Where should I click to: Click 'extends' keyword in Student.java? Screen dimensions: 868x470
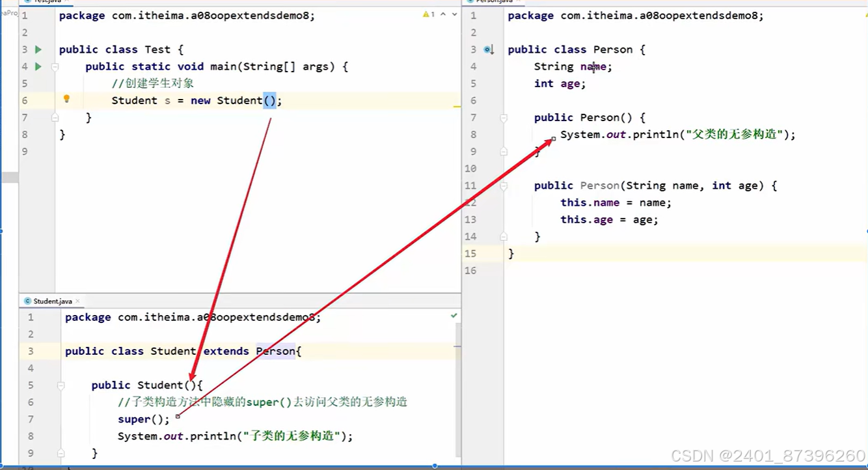point(226,351)
